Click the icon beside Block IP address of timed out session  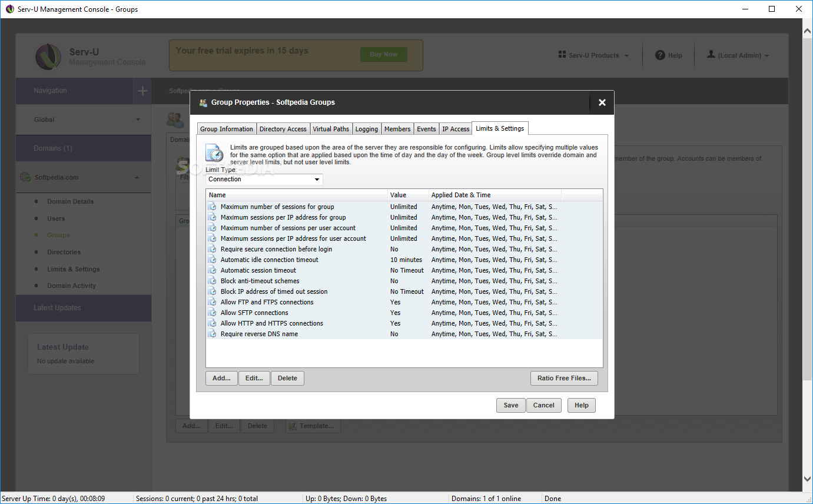click(x=212, y=291)
